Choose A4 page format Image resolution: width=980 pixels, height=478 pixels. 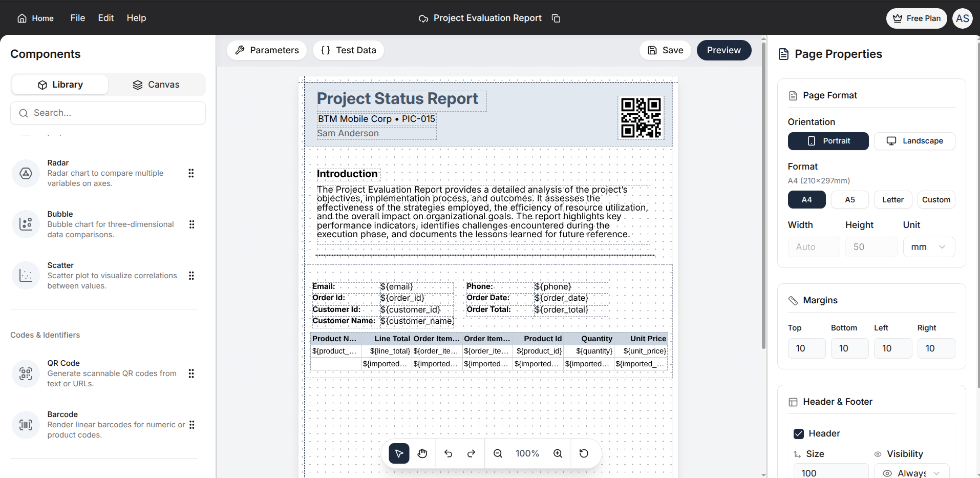(x=806, y=200)
